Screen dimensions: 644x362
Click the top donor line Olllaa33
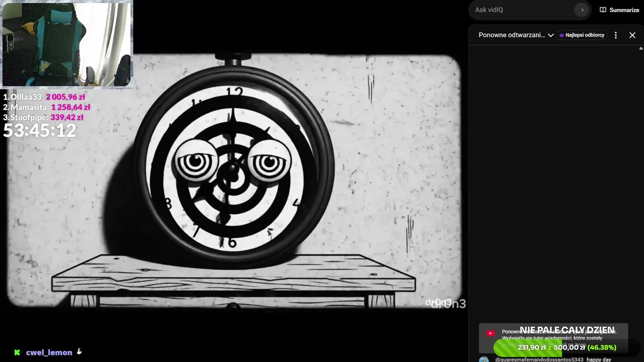(44, 97)
